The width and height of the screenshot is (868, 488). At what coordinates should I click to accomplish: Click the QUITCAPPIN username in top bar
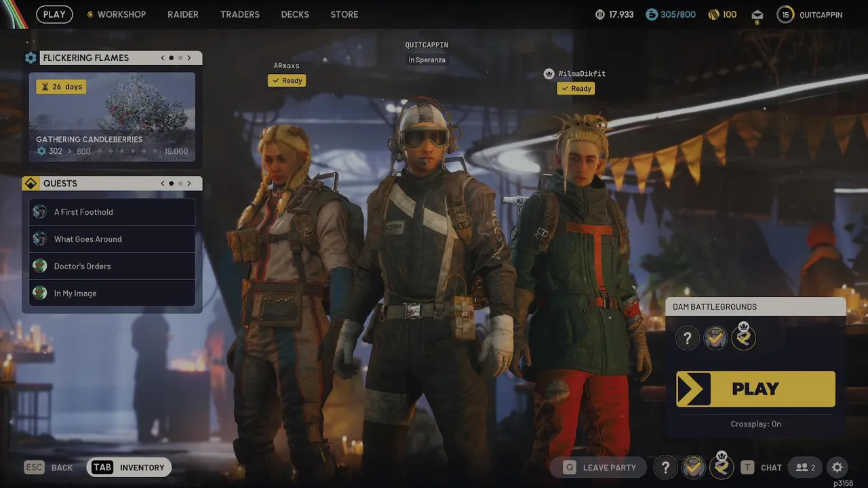click(821, 14)
